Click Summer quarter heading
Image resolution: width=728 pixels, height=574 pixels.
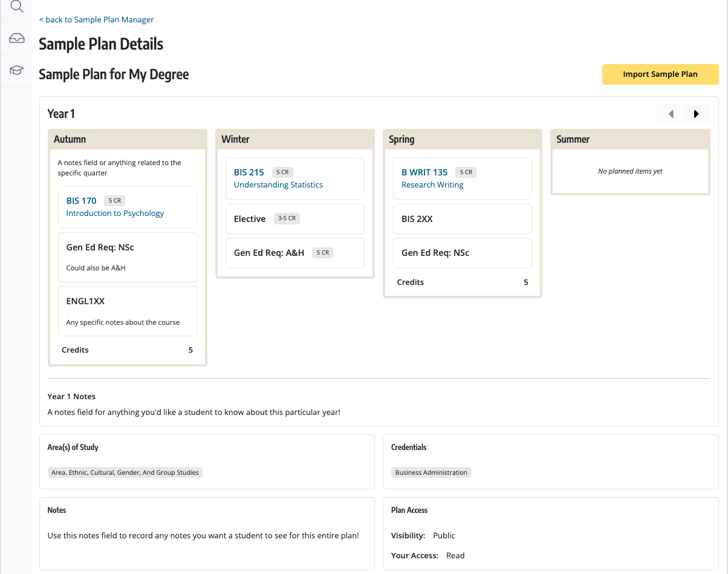point(573,139)
